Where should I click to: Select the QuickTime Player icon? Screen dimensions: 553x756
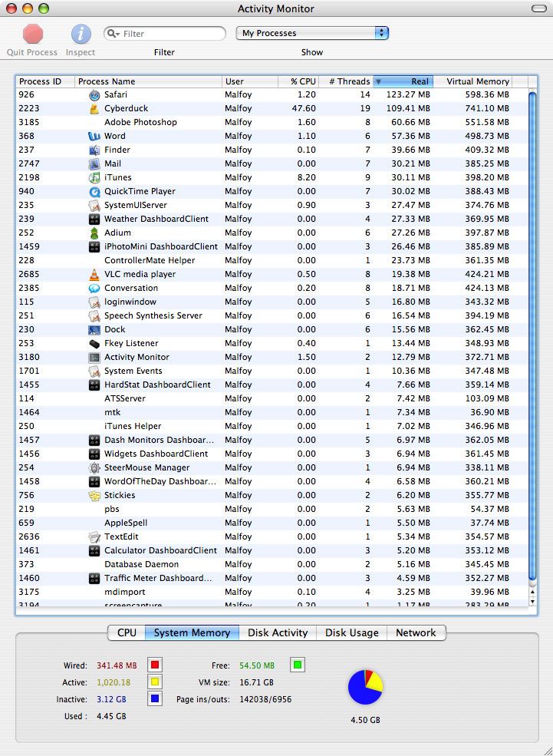[94, 191]
